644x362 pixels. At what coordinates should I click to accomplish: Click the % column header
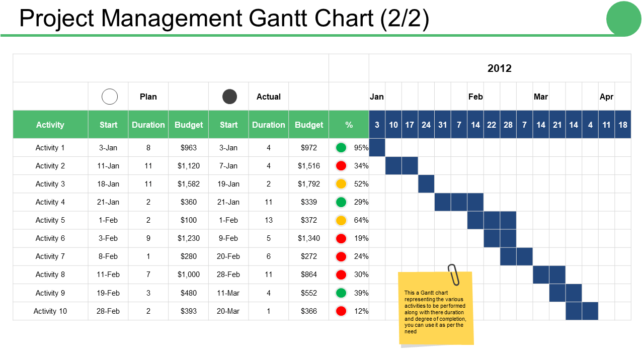click(x=349, y=125)
